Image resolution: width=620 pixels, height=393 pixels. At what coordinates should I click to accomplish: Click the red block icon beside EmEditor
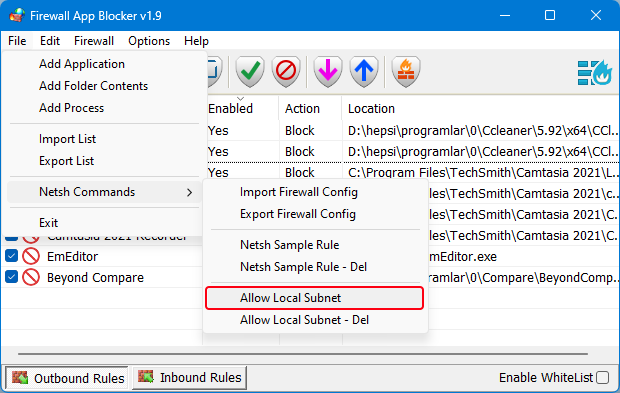(31, 256)
